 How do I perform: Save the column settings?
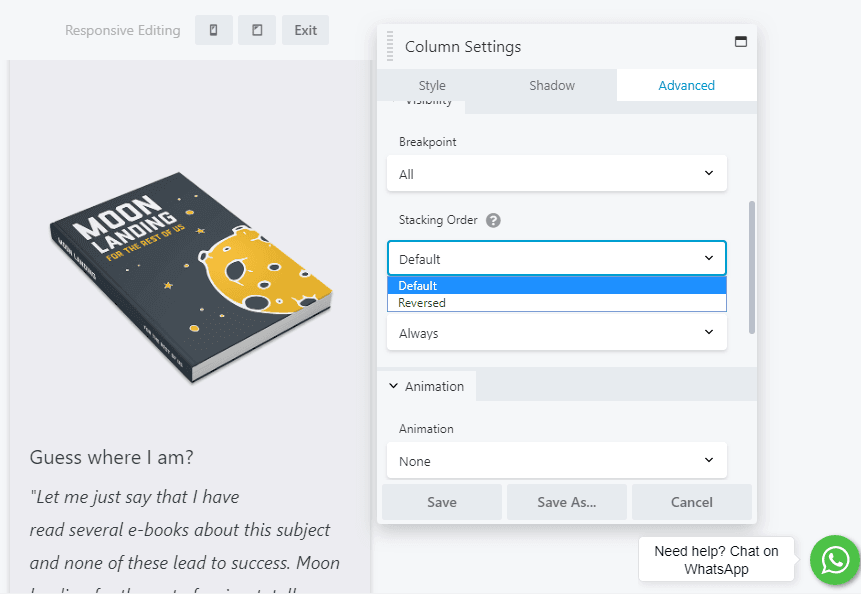(x=441, y=502)
